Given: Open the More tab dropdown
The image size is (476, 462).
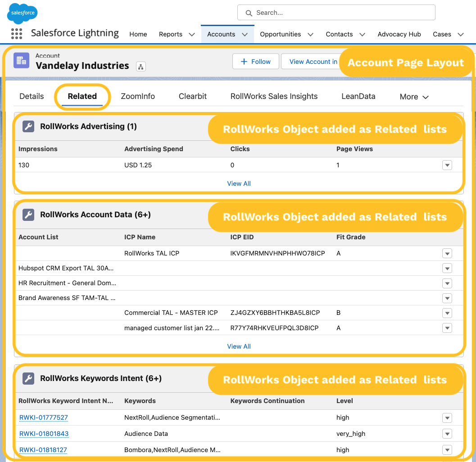Looking at the screenshot, I should click(413, 96).
